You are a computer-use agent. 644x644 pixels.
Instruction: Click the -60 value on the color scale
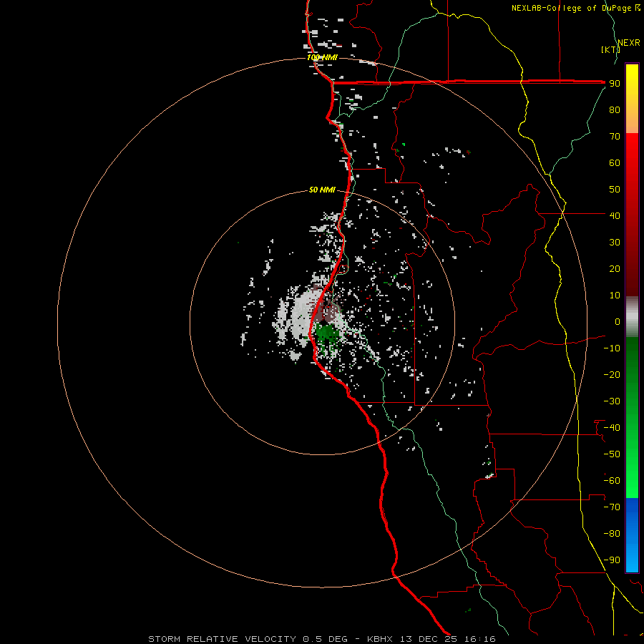pos(612,481)
